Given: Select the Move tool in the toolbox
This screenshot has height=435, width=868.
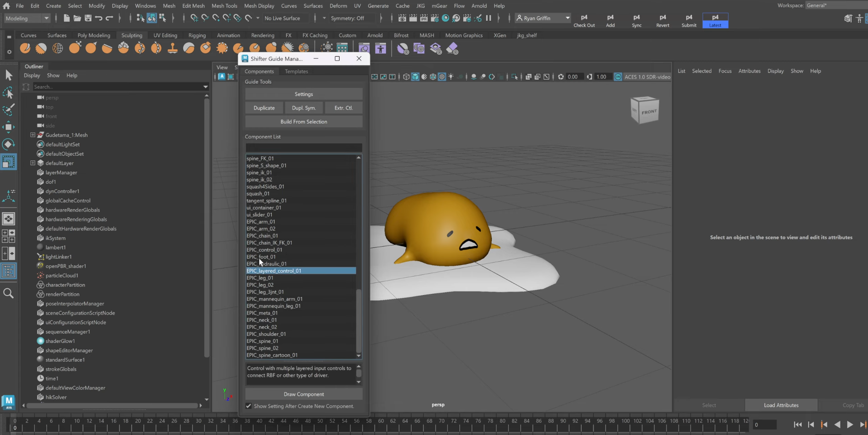Looking at the screenshot, I should pos(8,127).
